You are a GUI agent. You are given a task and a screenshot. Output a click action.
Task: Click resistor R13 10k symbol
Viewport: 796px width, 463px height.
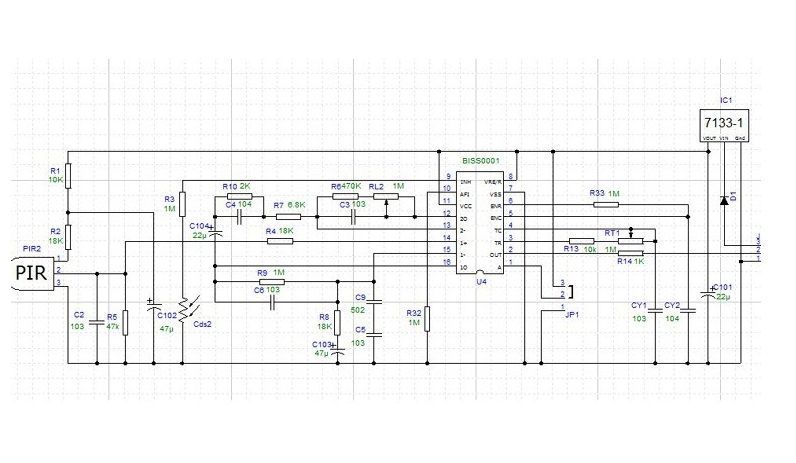pos(580,241)
